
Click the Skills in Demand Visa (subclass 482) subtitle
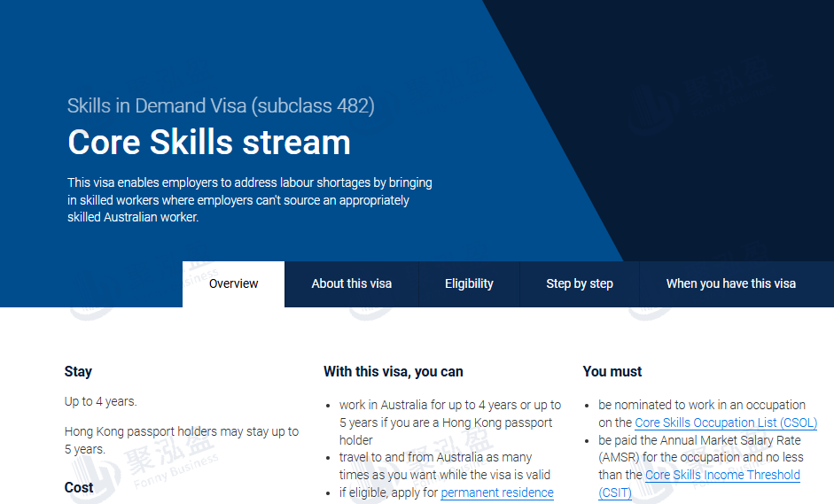click(221, 106)
